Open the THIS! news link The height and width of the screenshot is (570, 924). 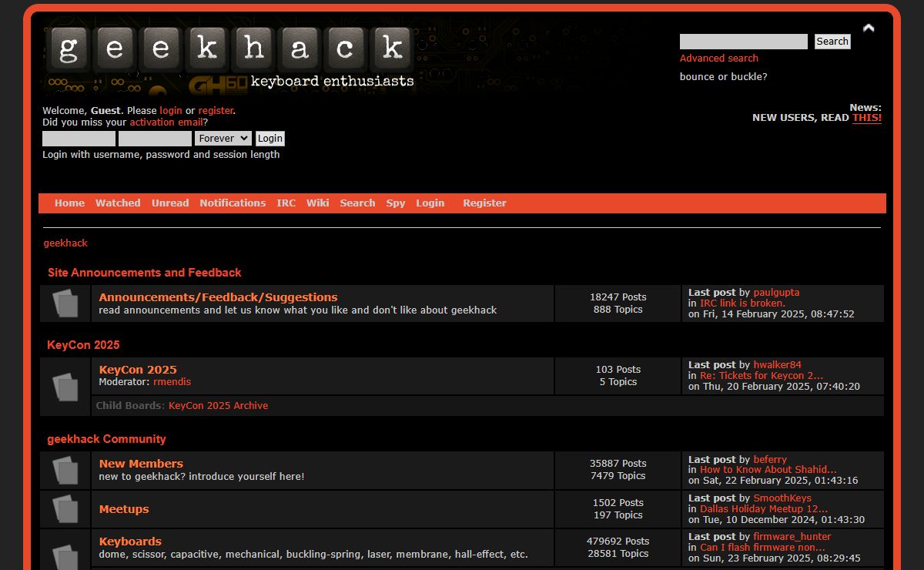(x=867, y=118)
